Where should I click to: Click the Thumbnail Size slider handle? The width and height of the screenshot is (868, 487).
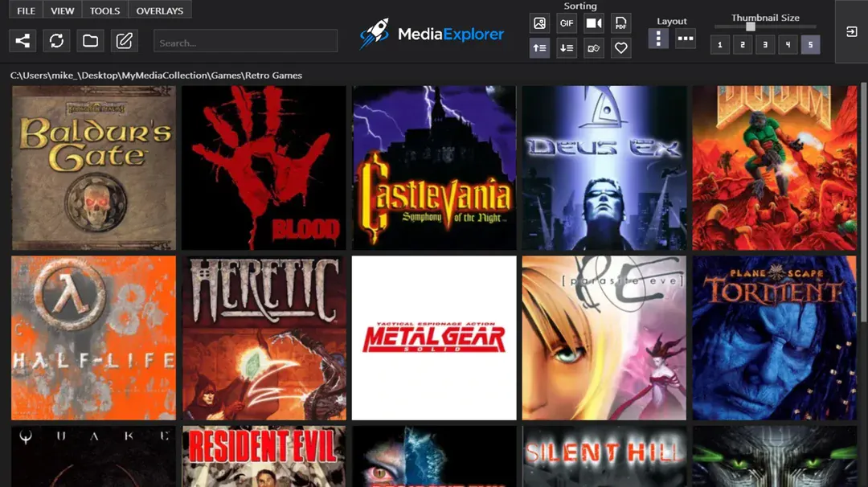[x=751, y=27]
